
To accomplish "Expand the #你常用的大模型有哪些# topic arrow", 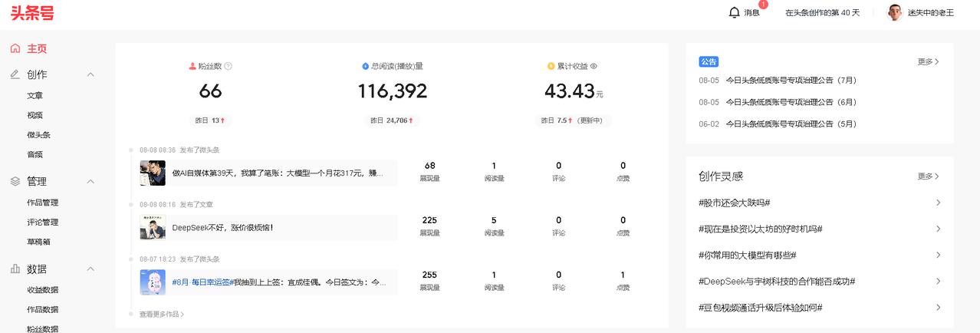I will [938, 255].
